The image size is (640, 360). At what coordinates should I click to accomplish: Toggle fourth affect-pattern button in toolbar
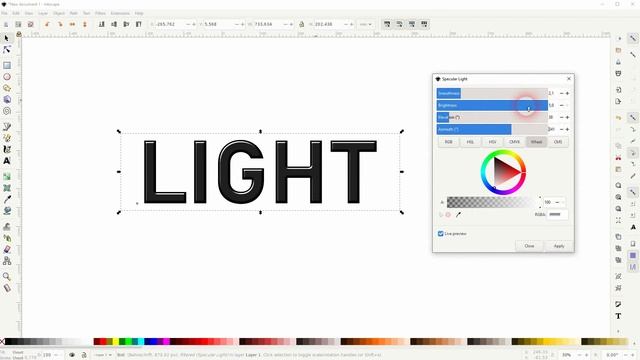pyautogui.click(x=424, y=24)
